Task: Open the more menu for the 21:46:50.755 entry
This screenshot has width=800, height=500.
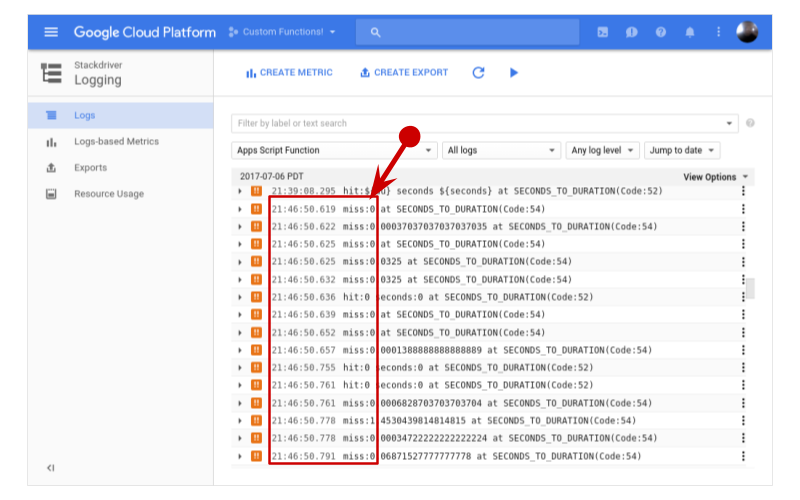Action: point(743,367)
